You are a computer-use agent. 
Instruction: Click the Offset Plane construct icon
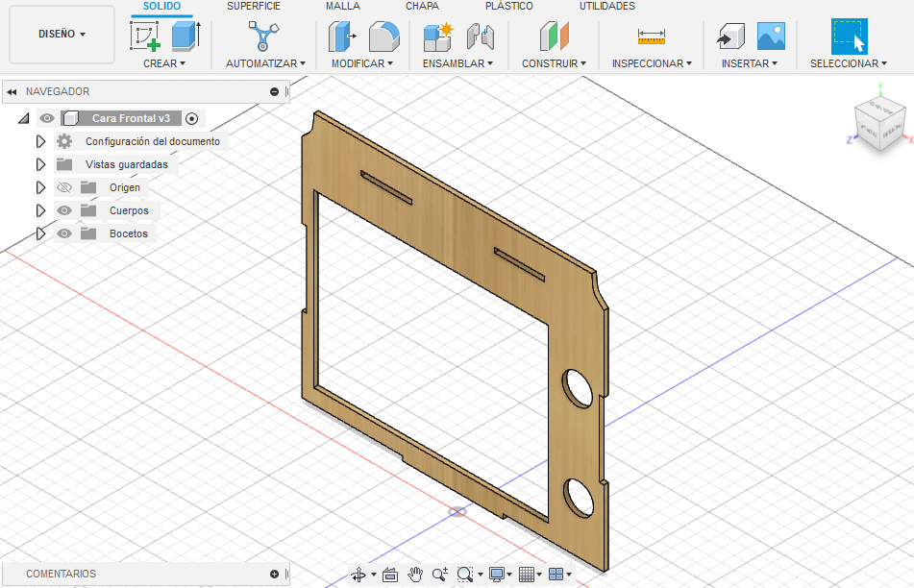(554, 37)
